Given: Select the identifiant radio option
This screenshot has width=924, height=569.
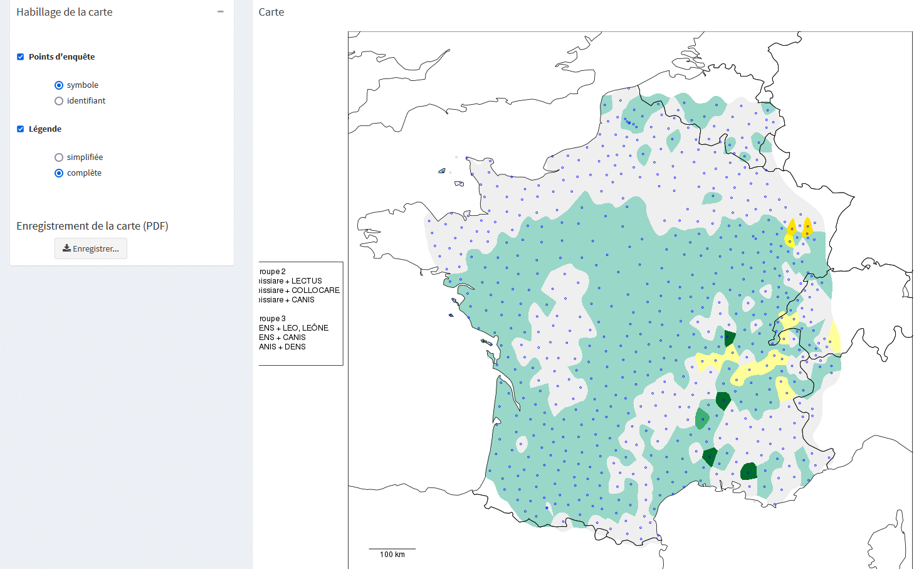Looking at the screenshot, I should [59, 101].
